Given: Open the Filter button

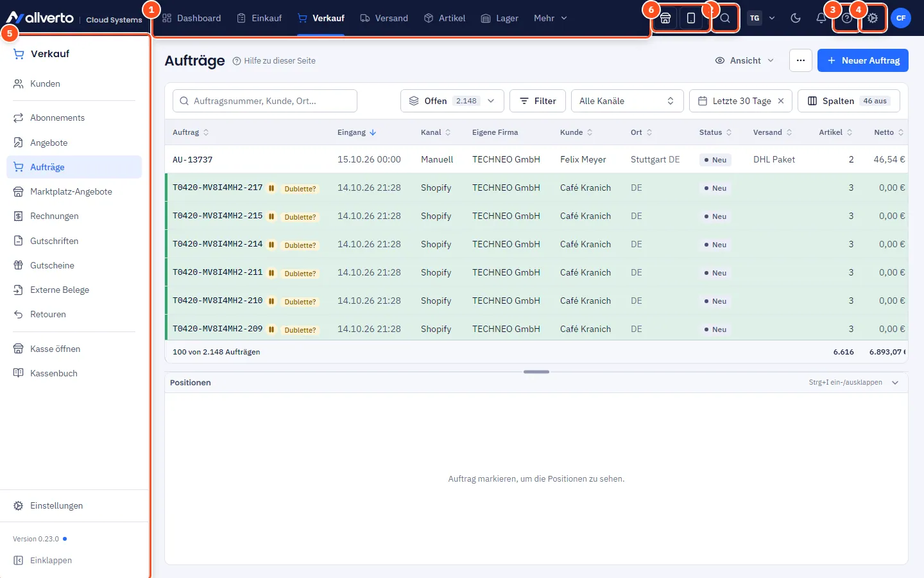Looking at the screenshot, I should coord(538,101).
